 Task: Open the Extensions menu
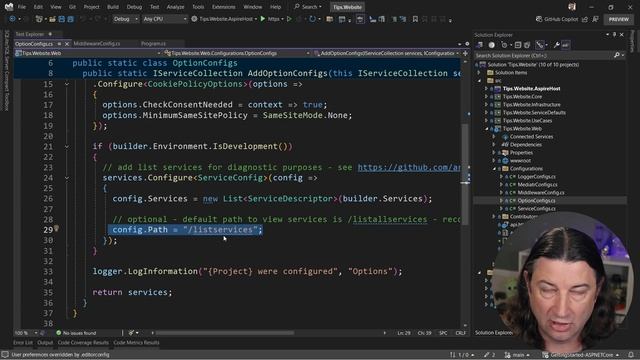[x=224, y=7]
